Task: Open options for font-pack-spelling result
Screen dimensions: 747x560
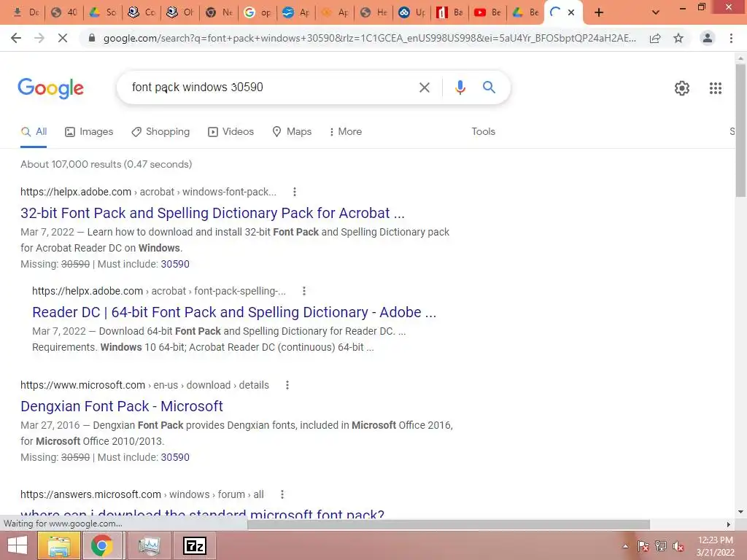Action: point(304,291)
